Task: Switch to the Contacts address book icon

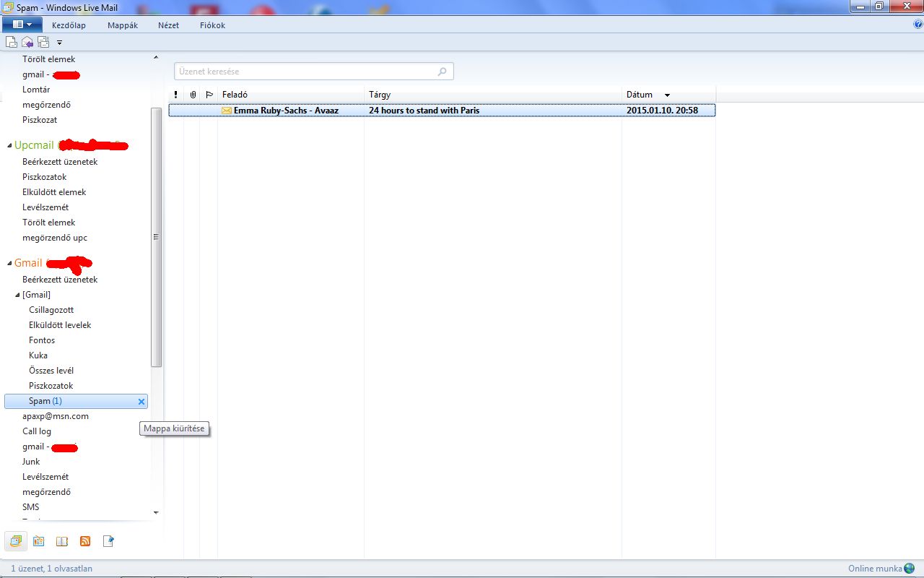Action: pyautogui.click(x=62, y=541)
